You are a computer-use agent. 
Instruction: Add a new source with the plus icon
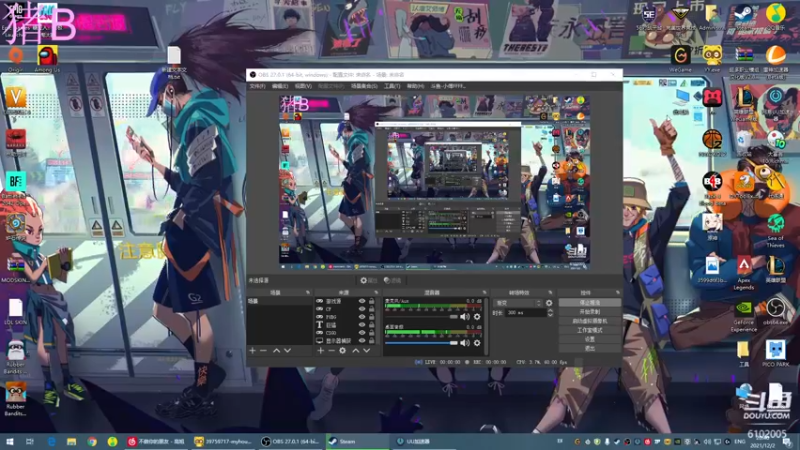(320, 351)
